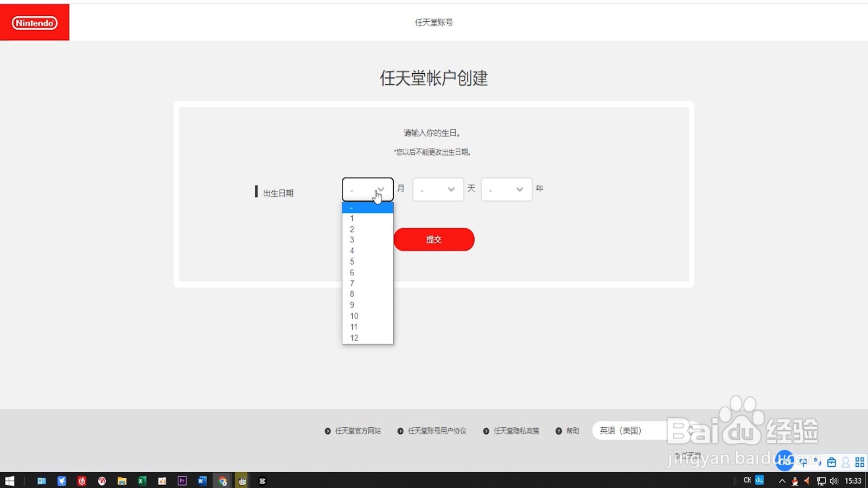868x488 pixels.
Task: Open Microsoft Excel from the taskbar
Action: [x=142, y=480]
